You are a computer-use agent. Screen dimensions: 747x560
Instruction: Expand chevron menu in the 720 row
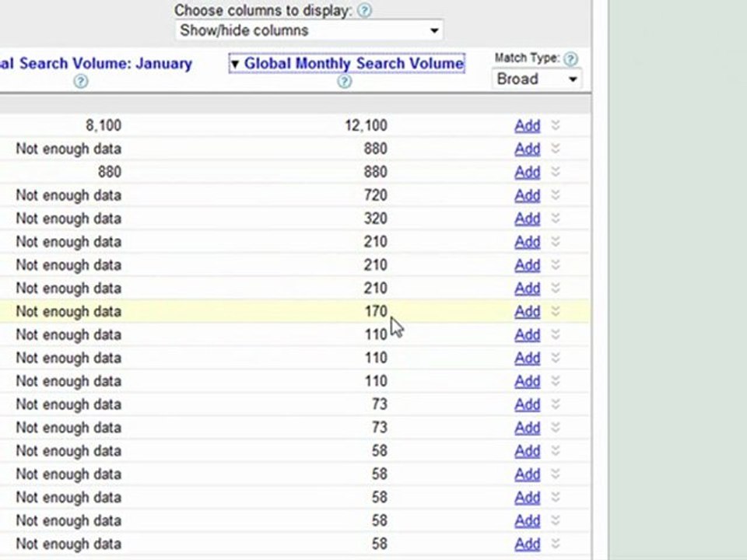(x=556, y=194)
